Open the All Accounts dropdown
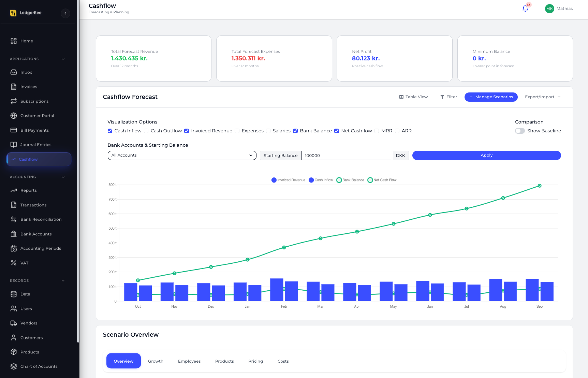588x378 pixels. point(182,155)
